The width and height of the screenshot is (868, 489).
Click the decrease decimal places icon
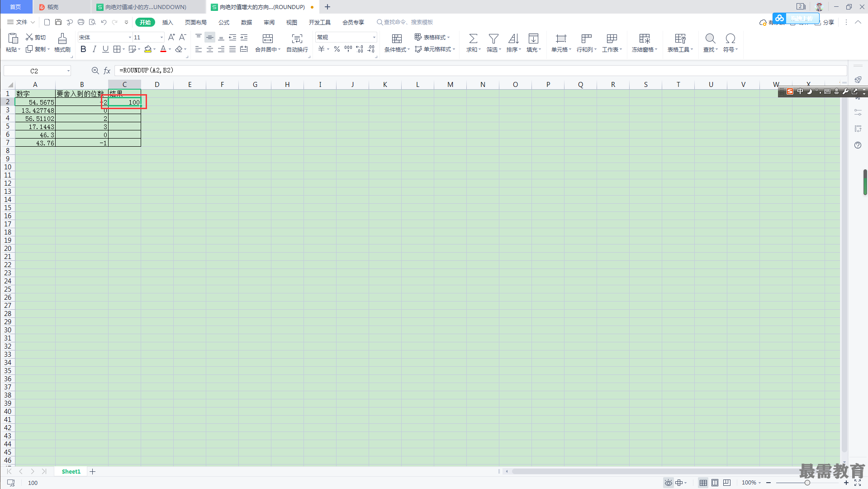click(371, 49)
